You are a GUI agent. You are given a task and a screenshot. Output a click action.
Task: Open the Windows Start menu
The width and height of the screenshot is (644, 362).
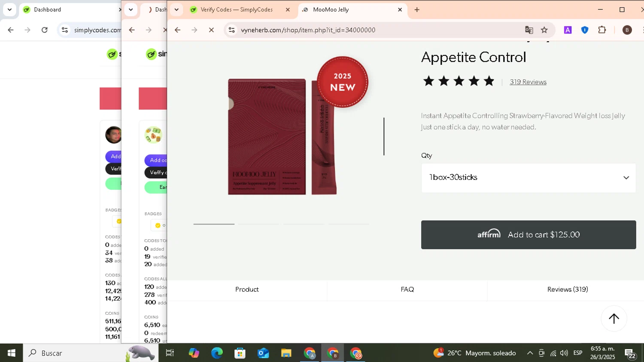click(11, 353)
